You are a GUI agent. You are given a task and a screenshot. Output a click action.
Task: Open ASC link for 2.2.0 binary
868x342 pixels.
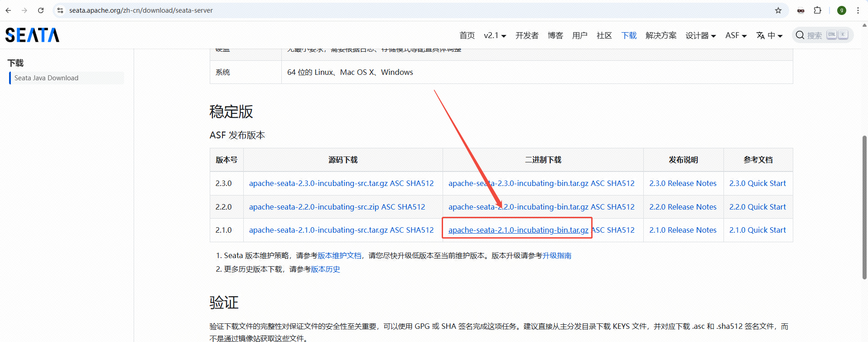(598, 207)
